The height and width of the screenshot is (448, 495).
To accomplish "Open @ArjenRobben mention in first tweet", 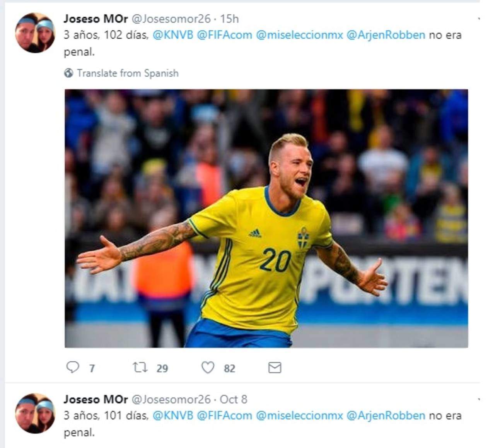I will pos(386,35).
